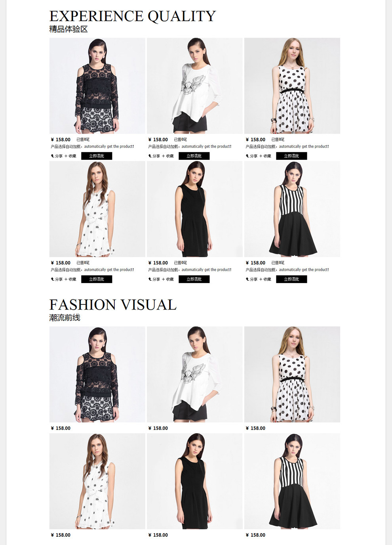Click the FASHION VISUAL section heading
This screenshot has width=392, height=545.
pos(113,305)
